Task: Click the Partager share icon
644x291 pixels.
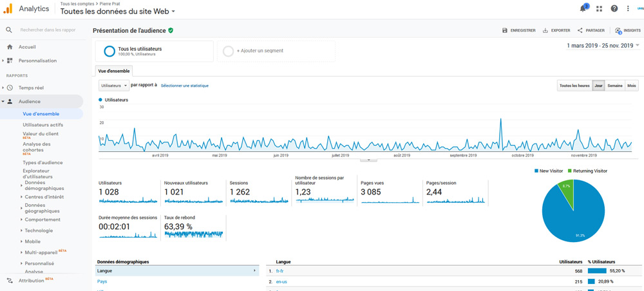Action: click(580, 30)
